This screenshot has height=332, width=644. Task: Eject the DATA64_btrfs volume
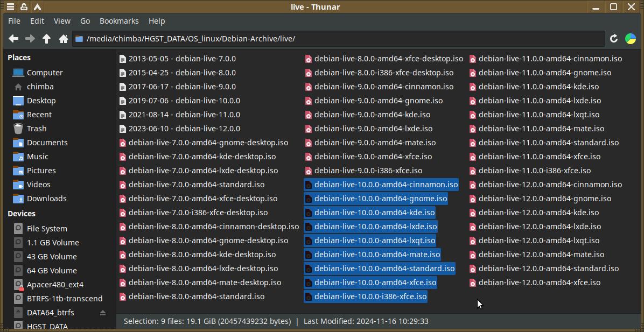point(103,313)
